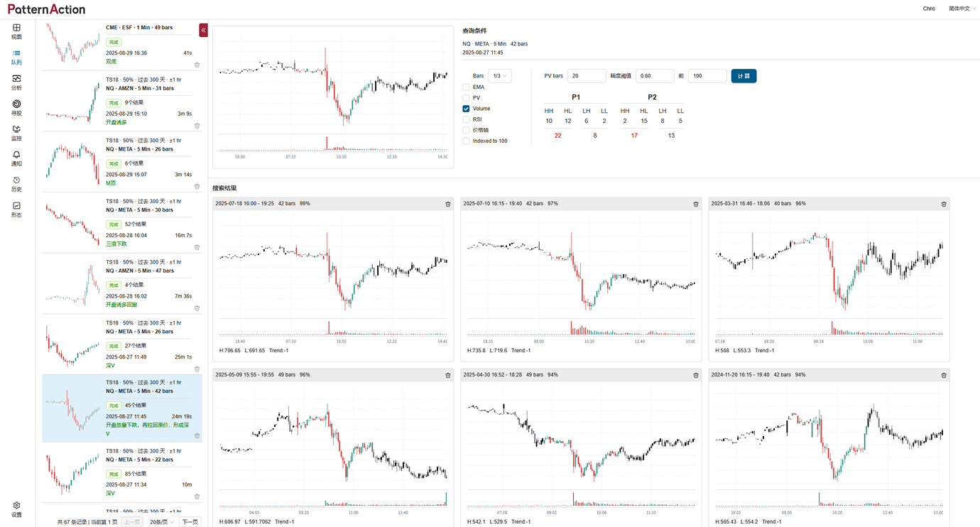The width and height of the screenshot is (980, 527).
Task: Switch to 视图 (View) in sidebar
Action: coord(16,31)
